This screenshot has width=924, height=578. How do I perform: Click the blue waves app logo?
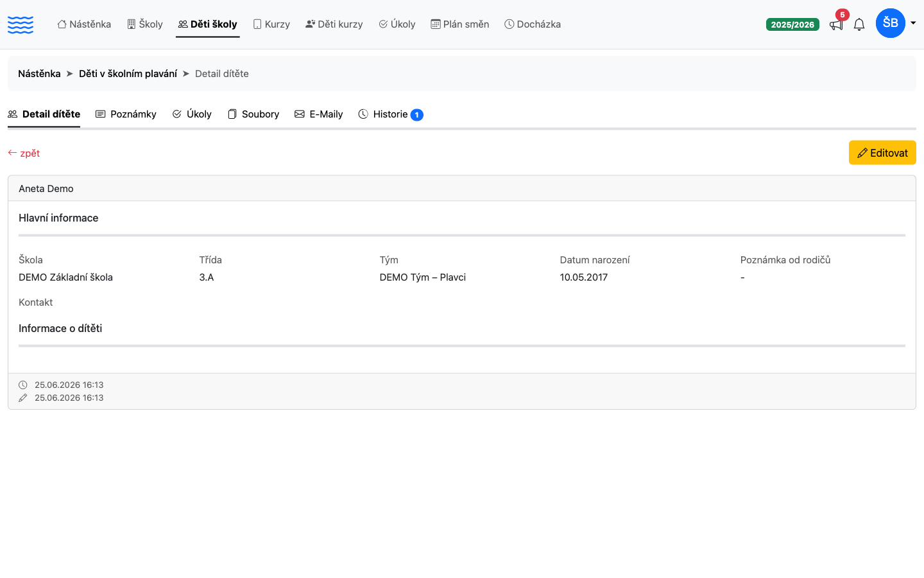tap(21, 24)
